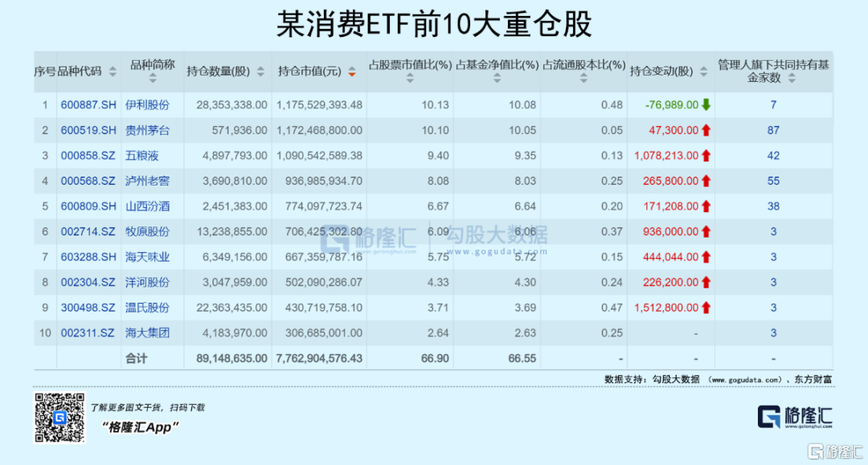Screen dimensions: 868x465
Task: Click red up arrow for 泸州老窖
Action: point(706,182)
